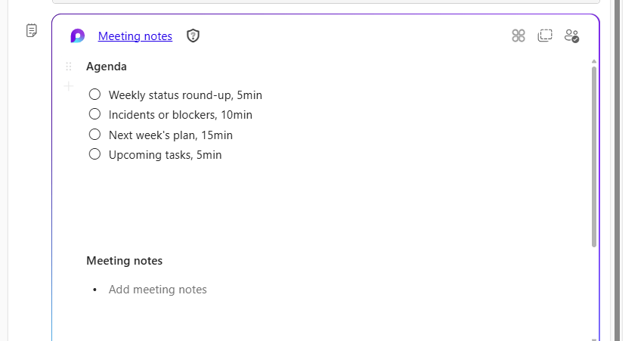The height and width of the screenshot is (341, 644).
Task: Click the Loop component vertical scrollbar thumb
Action: [x=594, y=155]
